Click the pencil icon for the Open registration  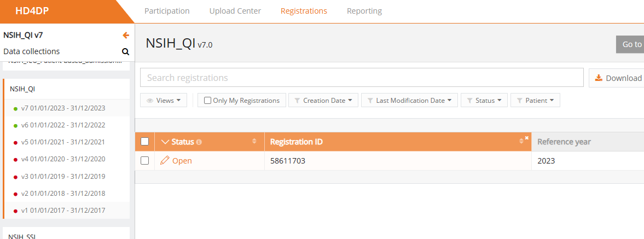(x=165, y=161)
